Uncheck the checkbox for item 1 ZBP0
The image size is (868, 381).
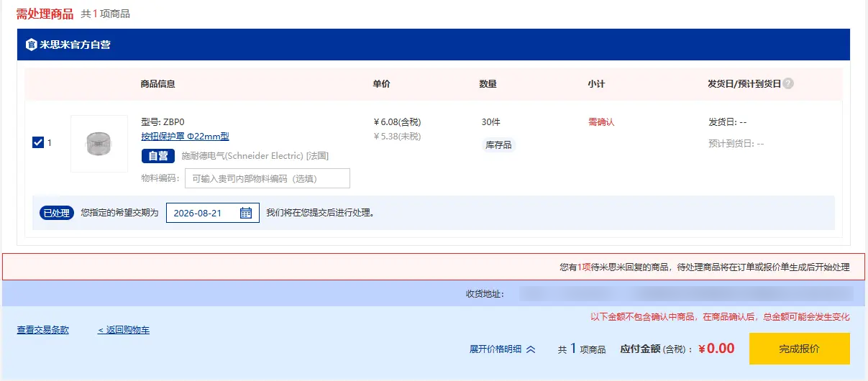point(38,142)
